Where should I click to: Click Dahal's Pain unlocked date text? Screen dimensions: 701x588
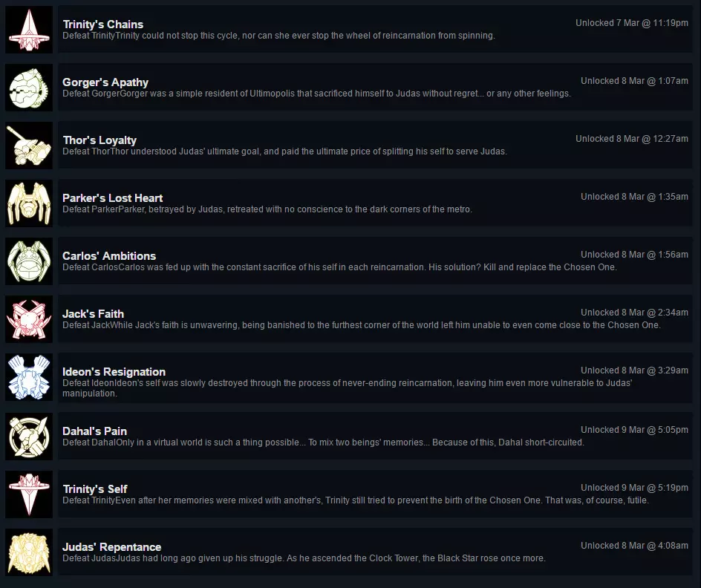click(x=634, y=430)
